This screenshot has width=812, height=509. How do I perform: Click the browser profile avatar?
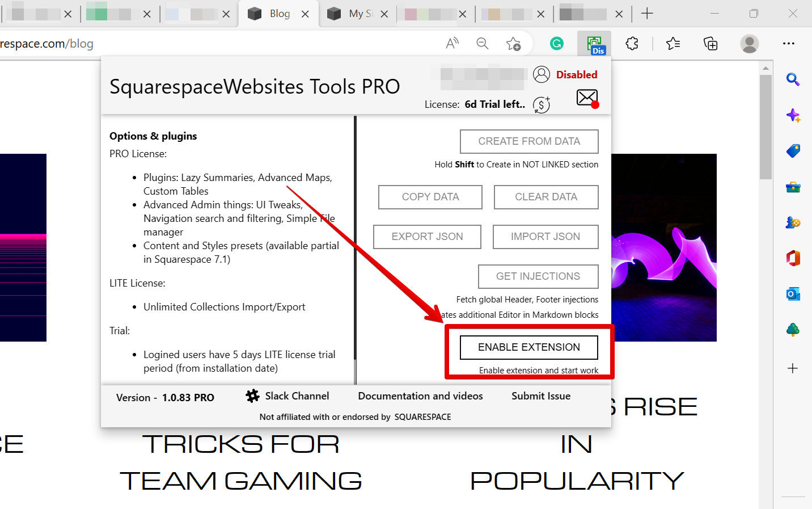pyautogui.click(x=750, y=44)
